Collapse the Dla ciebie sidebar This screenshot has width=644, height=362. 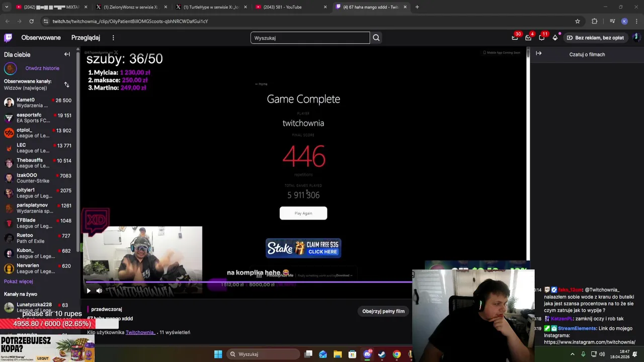(x=67, y=54)
